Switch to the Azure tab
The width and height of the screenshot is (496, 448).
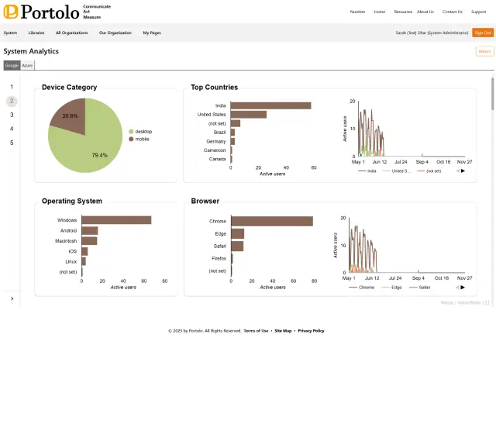click(28, 65)
